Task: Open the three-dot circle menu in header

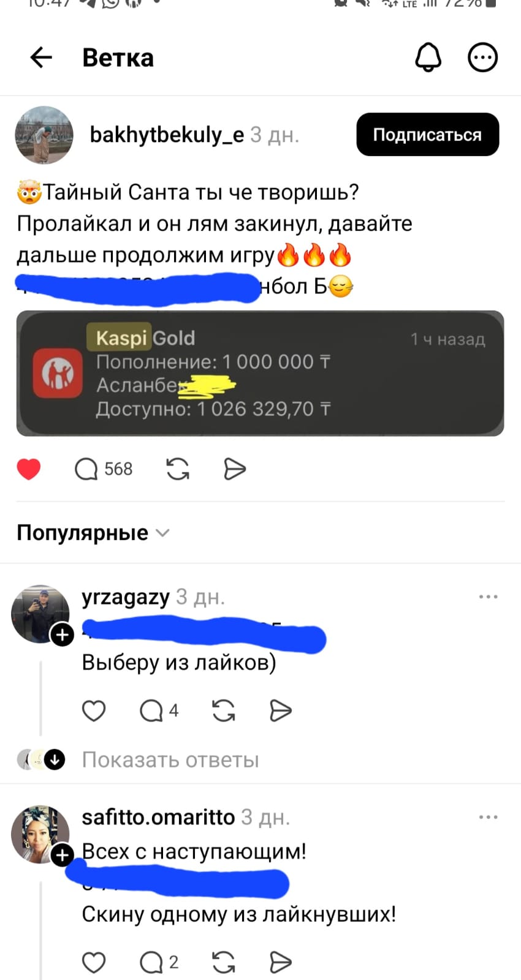Action: click(x=482, y=58)
